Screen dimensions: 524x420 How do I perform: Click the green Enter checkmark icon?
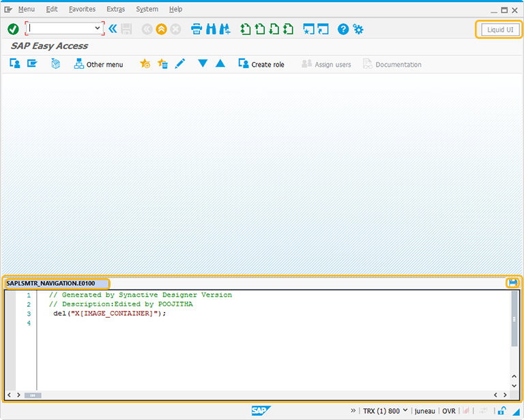13,29
